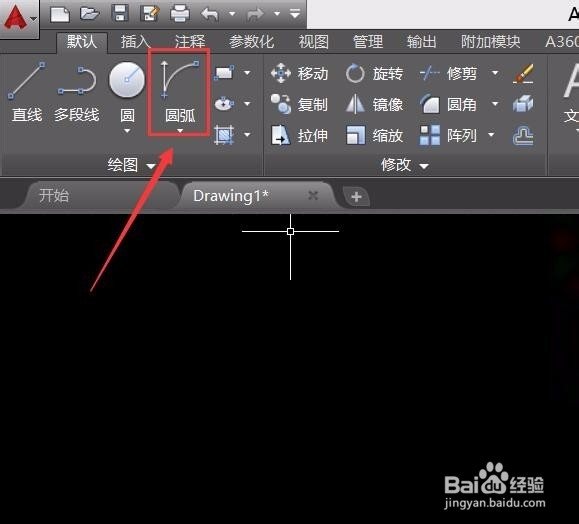Click the 旋转 rotate tool
The image size is (579, 524).
pyautogui.click(x=374, y=73)
